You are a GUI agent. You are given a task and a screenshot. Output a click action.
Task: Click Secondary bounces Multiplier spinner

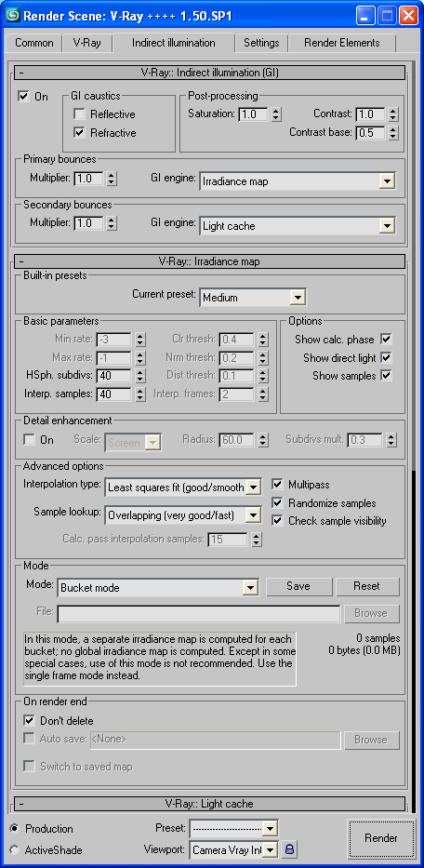112,223
